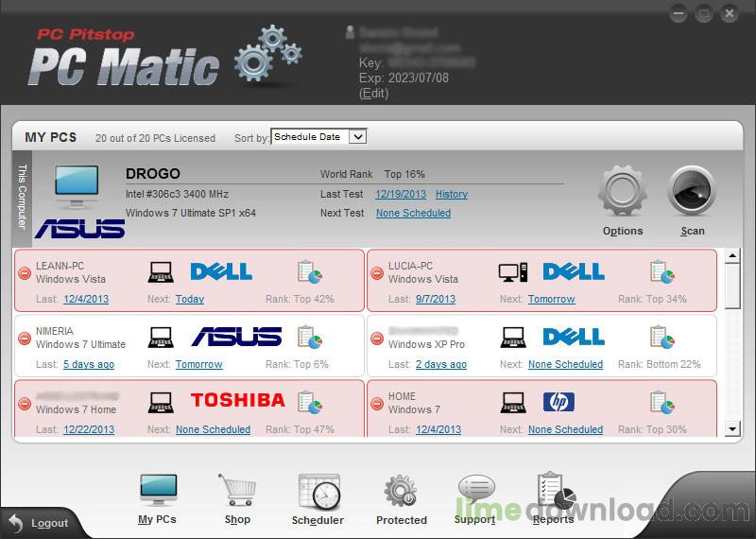Open the Support speech bubble icon
Screen dimensions: 756x539
[x=476, y=489]
